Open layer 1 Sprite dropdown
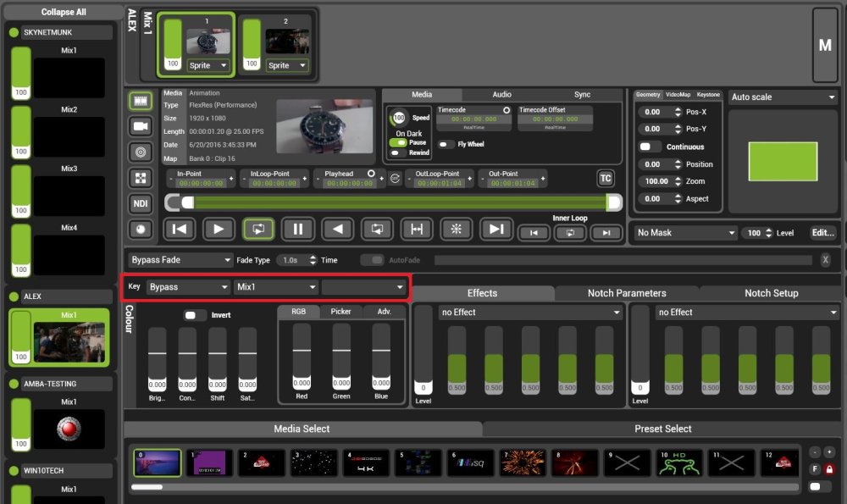The width and height of the screenshot is (847, 504). pos(208,65)
